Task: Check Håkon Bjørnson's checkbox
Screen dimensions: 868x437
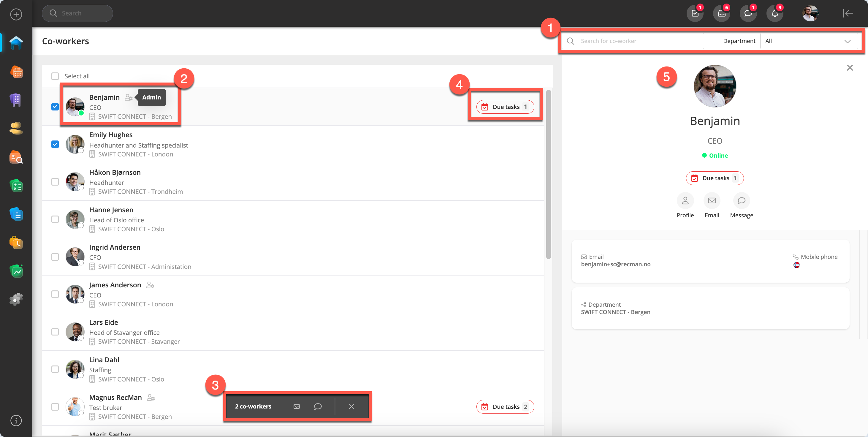Action: click(55, 182)
